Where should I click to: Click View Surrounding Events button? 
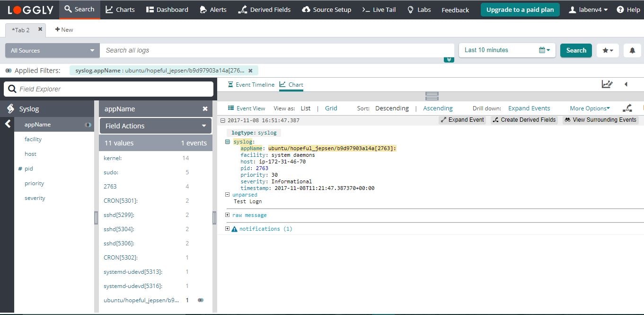600,120
